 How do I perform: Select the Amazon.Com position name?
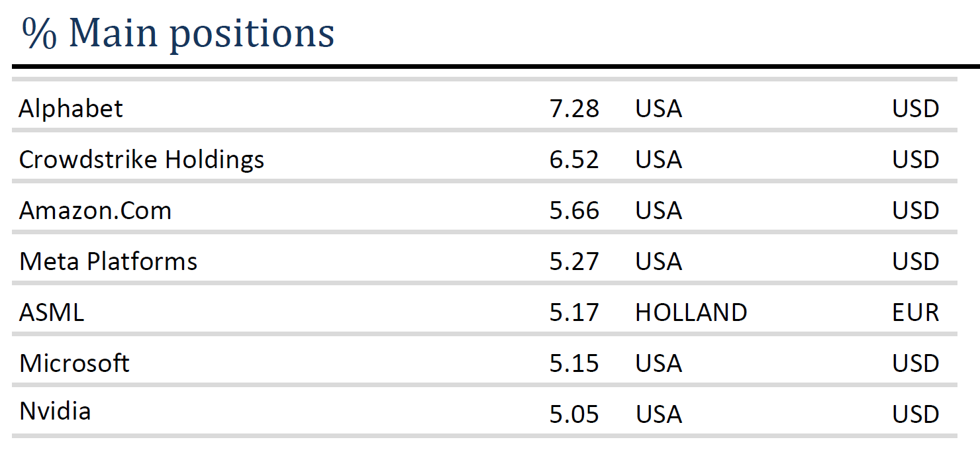(x=95, y=210)
